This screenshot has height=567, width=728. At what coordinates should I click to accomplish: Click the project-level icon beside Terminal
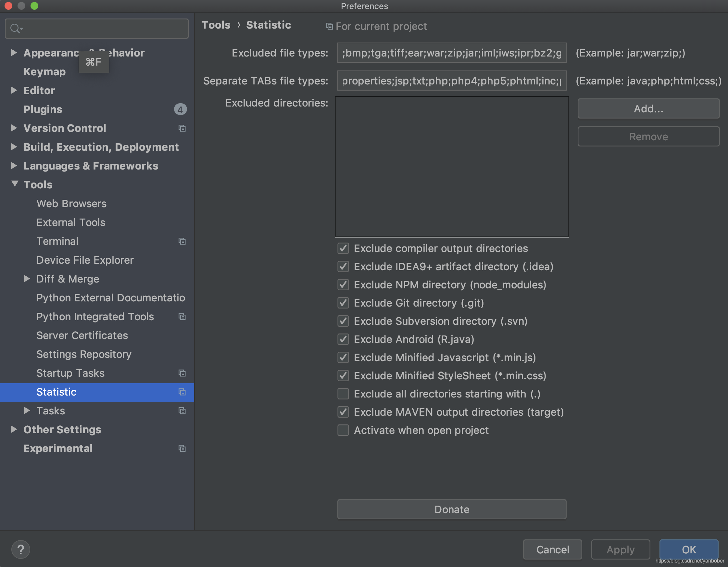tap(182, 241)
